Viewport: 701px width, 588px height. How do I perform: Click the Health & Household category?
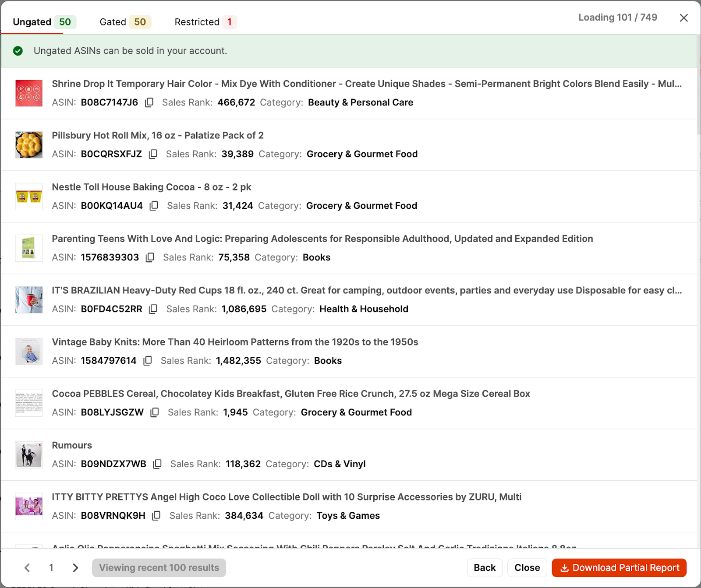(x=364, y=309)
